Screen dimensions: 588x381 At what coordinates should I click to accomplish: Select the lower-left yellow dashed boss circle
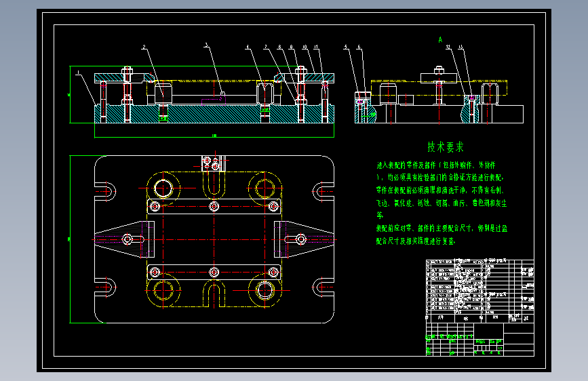point(163,290)
